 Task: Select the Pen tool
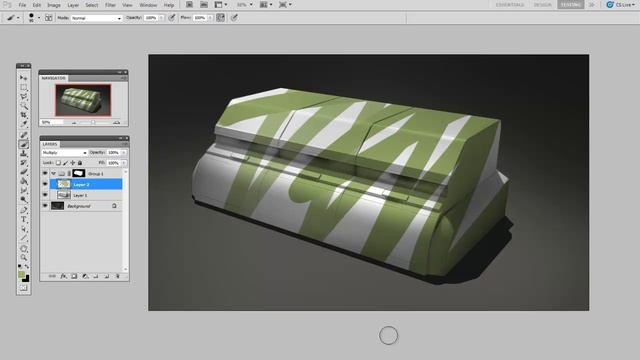pos(24,210)
